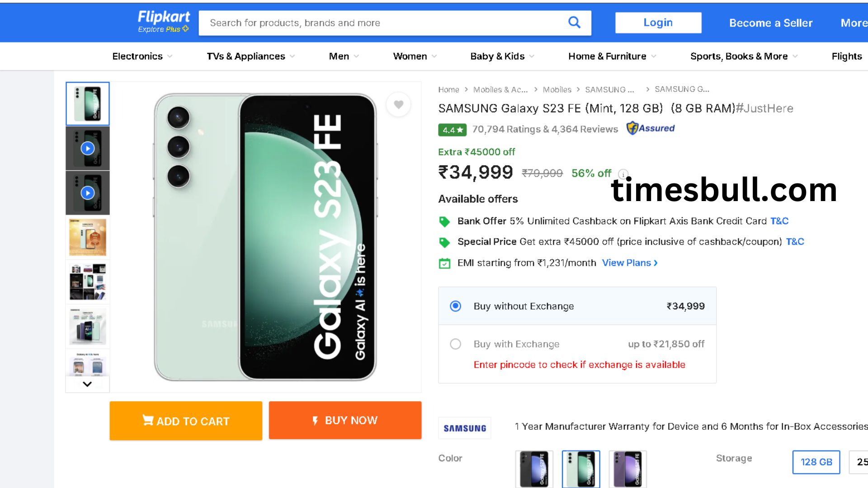
Task: Play the first product video thumbnail
Action: tap(88, 148)
